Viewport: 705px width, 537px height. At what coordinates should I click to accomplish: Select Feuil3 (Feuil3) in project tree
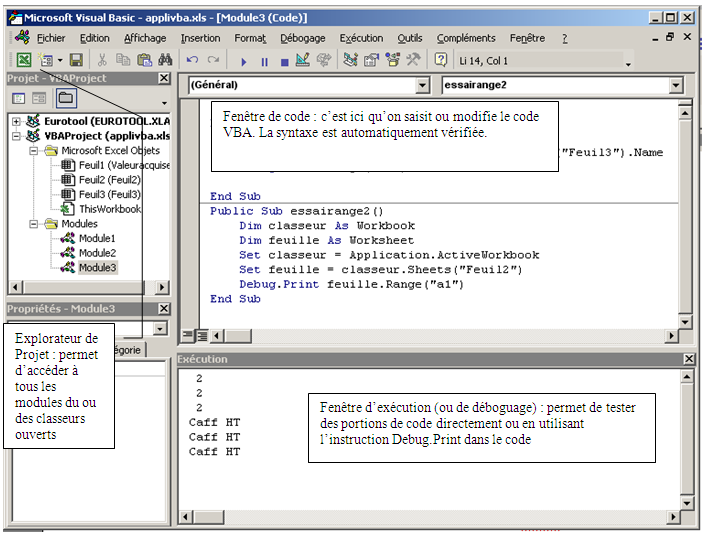pos(101,194)
